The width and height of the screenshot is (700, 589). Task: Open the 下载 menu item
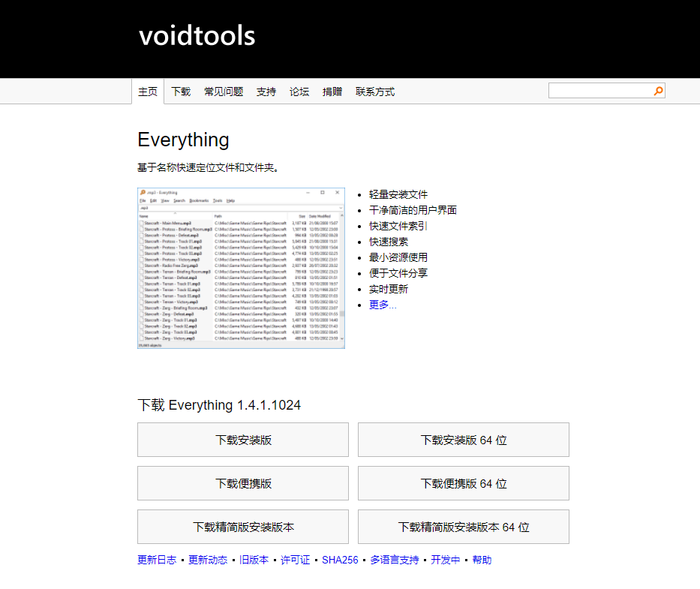tap(181, 92)
